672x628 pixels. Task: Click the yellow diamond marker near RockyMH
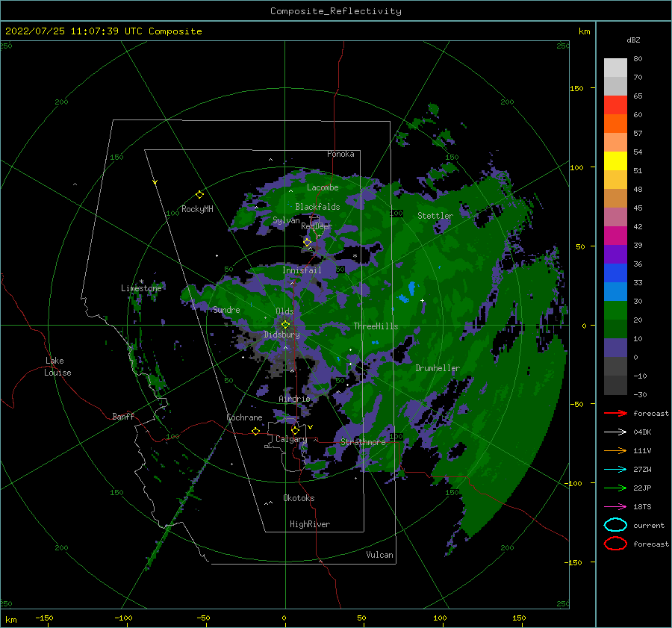click(199, 195)
